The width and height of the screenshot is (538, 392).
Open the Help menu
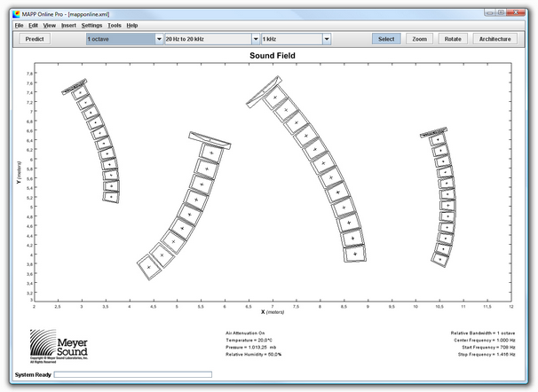pos(132,26)
